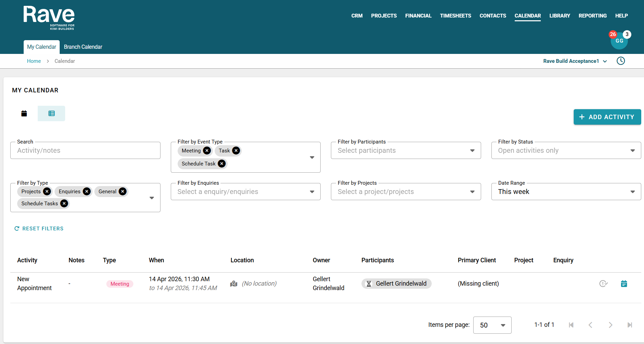Remove the Enquiries type filter chip

pyautogui.click(x=87, y=192)
